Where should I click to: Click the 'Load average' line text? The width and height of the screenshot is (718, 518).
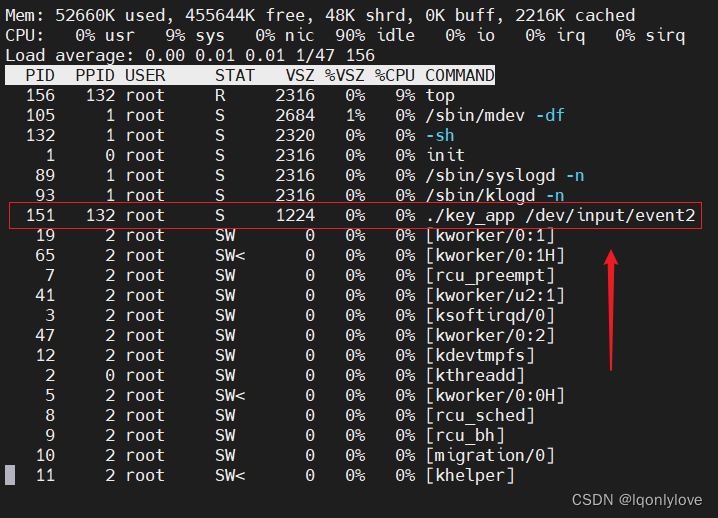click(190, 55)
